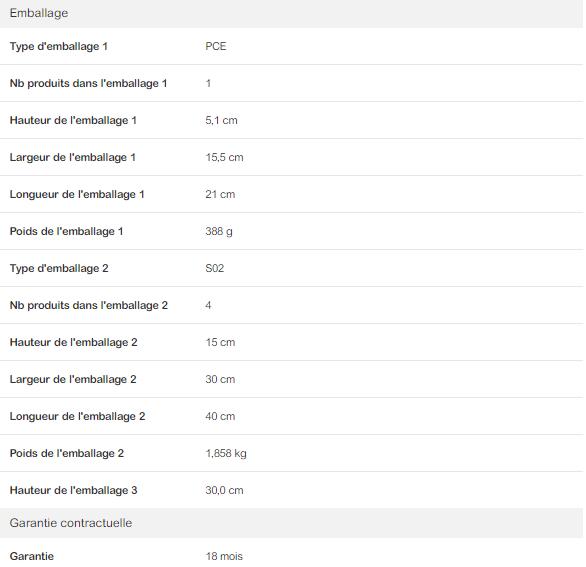Click the Longueur de l'emballage 1 label
Image resolution: width=586 pixels, height=567 pixels.
point(77,194)
